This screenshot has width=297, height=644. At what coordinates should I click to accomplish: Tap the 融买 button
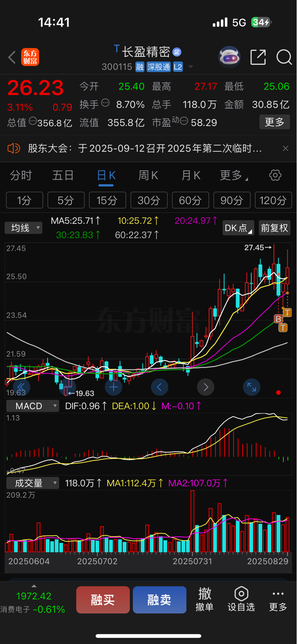pyautogui.click(x=103, y=600)
